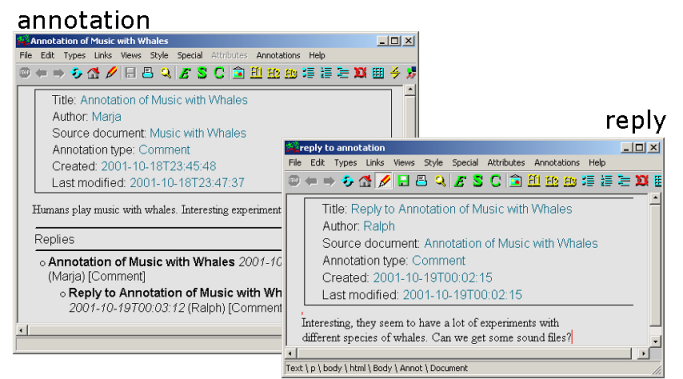Open Types menu in annotation window
The height and width of the screenshot is (379, 683).
point(74,55)
